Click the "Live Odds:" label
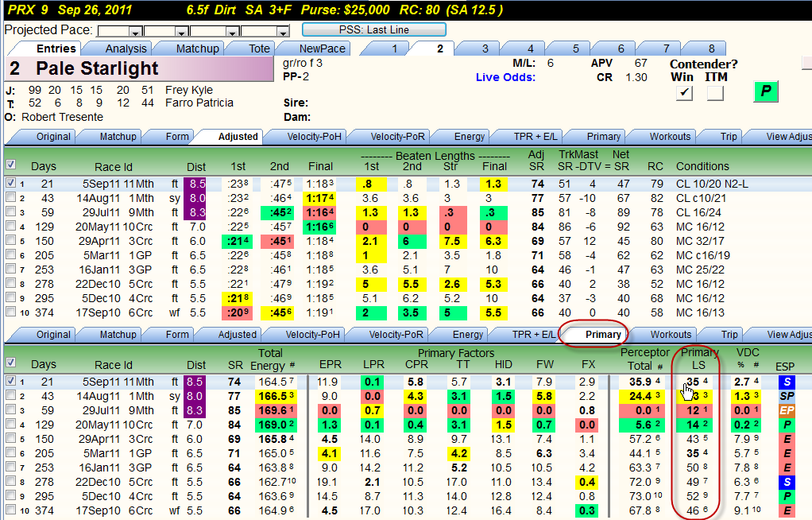812x520 pixels. click(505, 77)
